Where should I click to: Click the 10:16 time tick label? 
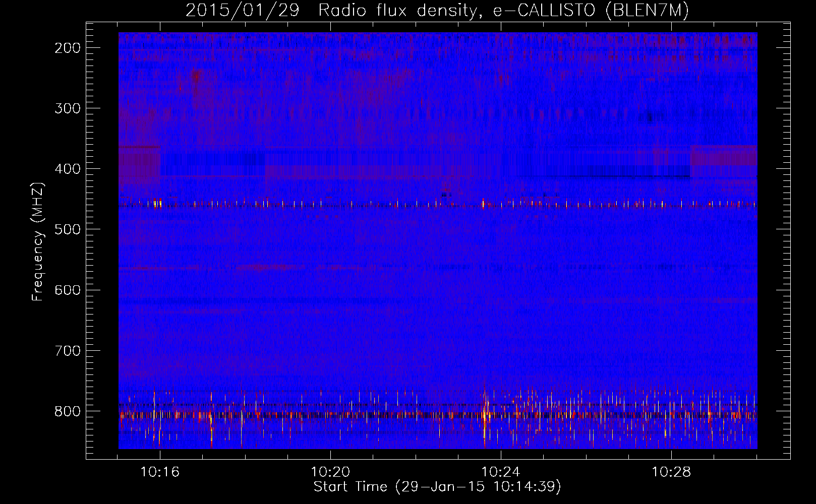point(160,472)
